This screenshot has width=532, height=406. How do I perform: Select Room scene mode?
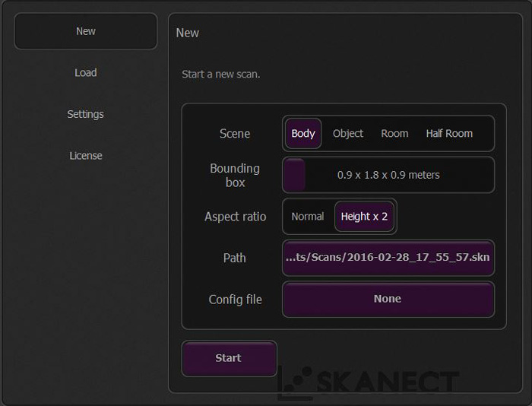394,133
